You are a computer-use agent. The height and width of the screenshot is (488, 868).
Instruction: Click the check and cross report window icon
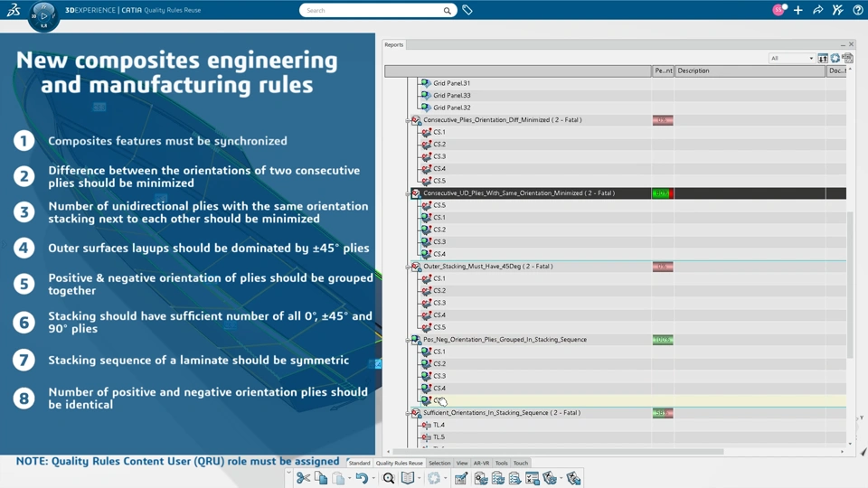tap(533, 478)
